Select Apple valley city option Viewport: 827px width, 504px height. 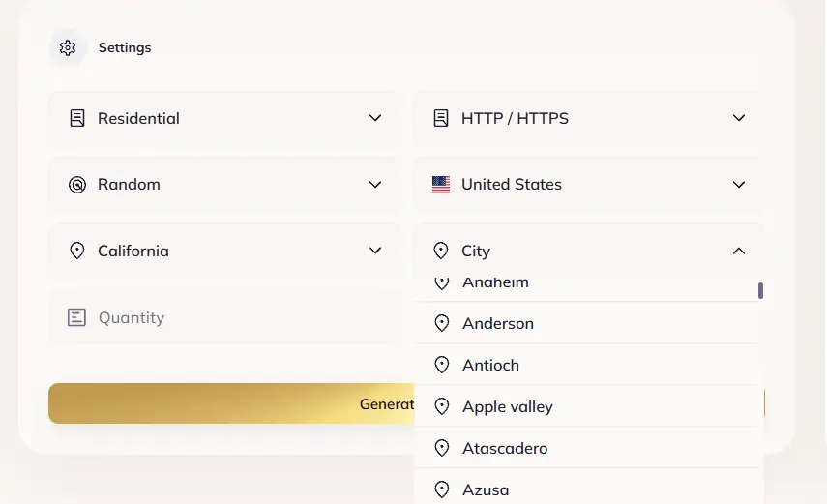click(508, 406)
